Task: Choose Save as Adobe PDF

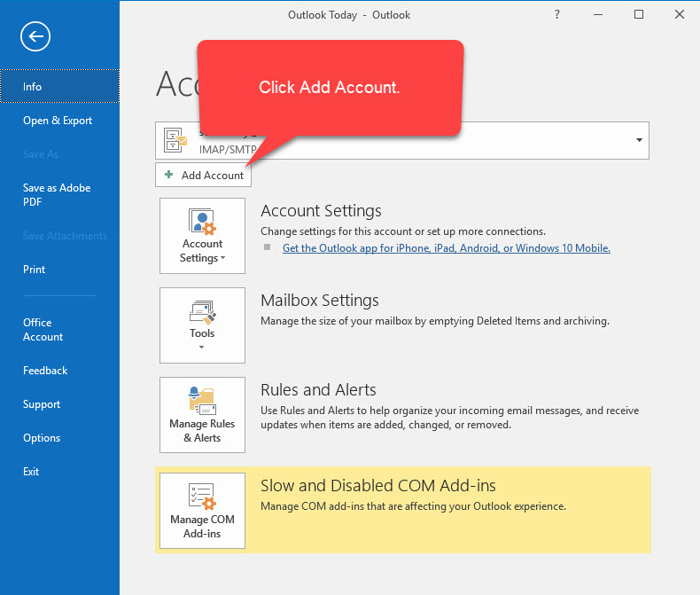Action: 57,195
